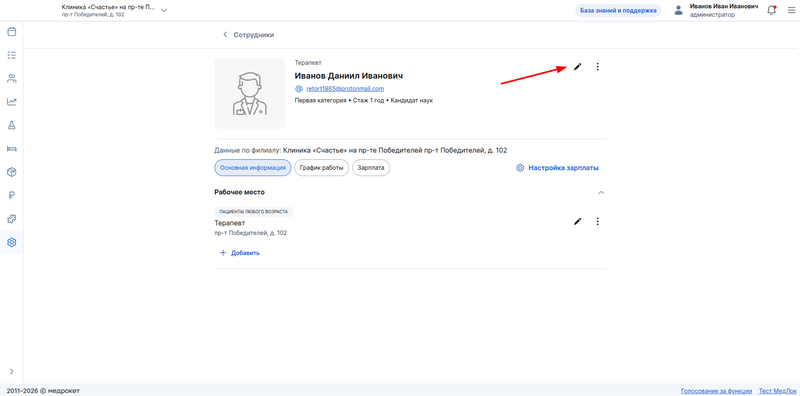Viewport: 800px width, 396px height.
Task: Click the user avatar icon
Action: (x=679, y=10)
